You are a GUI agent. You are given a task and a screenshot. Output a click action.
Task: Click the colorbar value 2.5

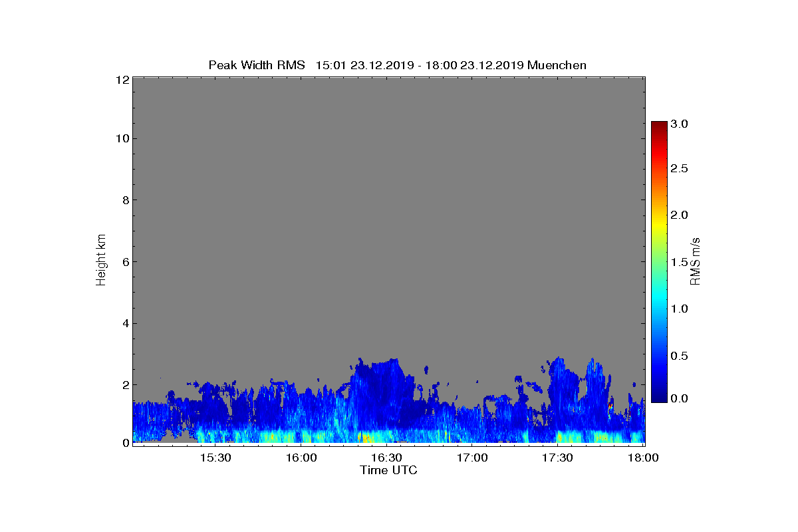[x=679, y=169]
